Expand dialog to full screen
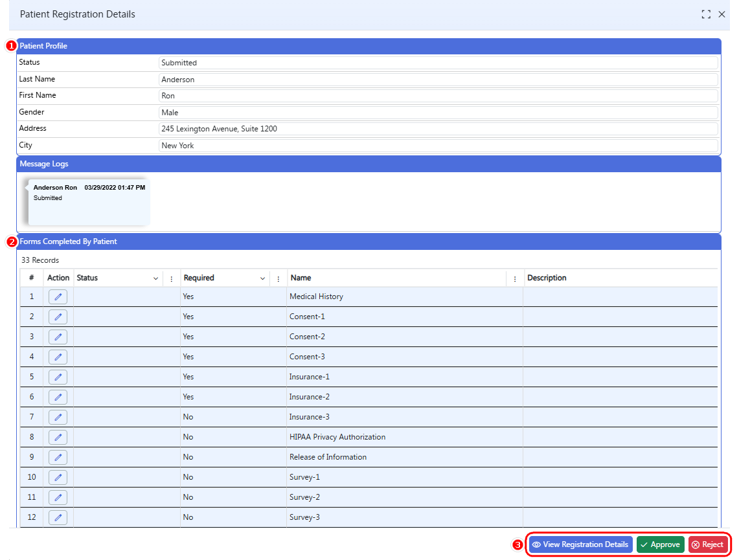The image size is (739, 560). click(x=706, y=15)
